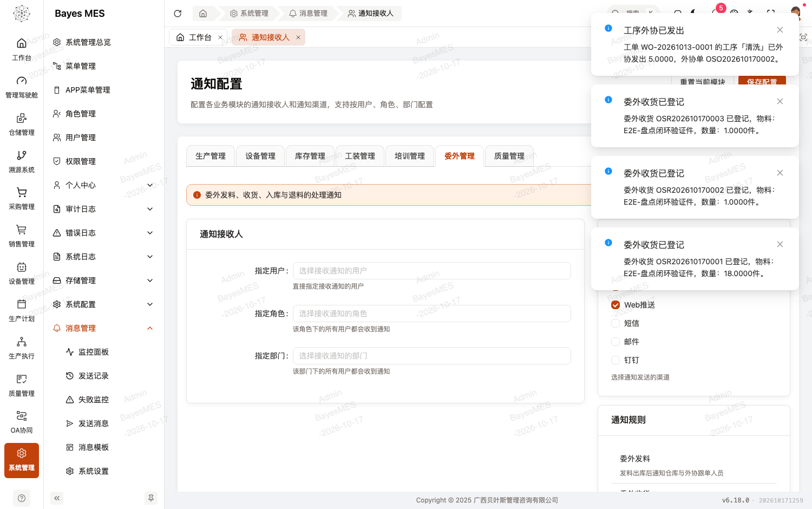Image resolution: width=812 pixels, height=509 pixels.
Task: Click the home icon in the breadcrumb
Action: pyautogui.click(x=203, y=14)
